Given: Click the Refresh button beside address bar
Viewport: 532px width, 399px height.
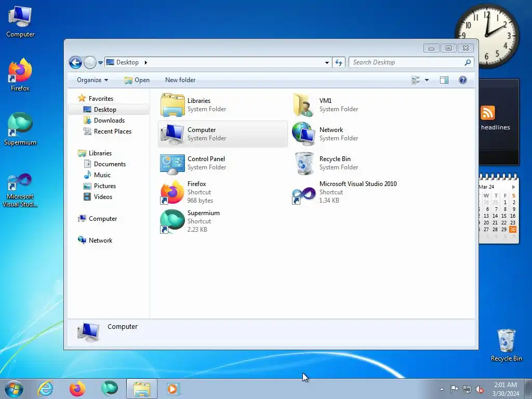Looking at the screenshot, I should 339,62.
